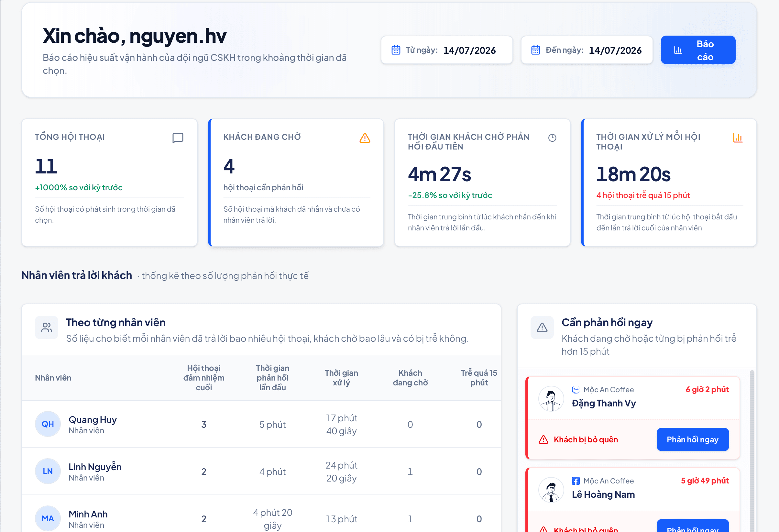Click the 6 giờ 2 phút wait time
The height and width of the screenshot is (532, 779).
(x=707, y=389)
